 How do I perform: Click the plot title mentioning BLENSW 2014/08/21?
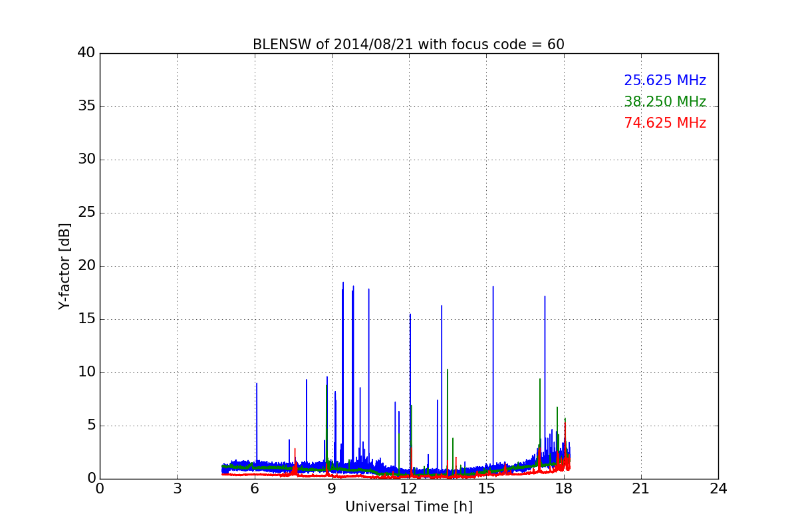pyautogui.click(x=408, y=45)
